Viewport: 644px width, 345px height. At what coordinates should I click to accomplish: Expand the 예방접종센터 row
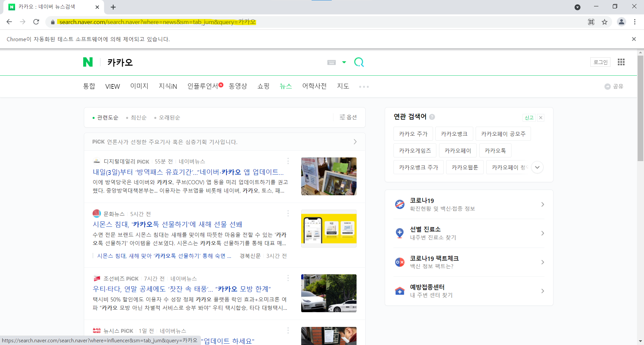click(x=469, y=291)
